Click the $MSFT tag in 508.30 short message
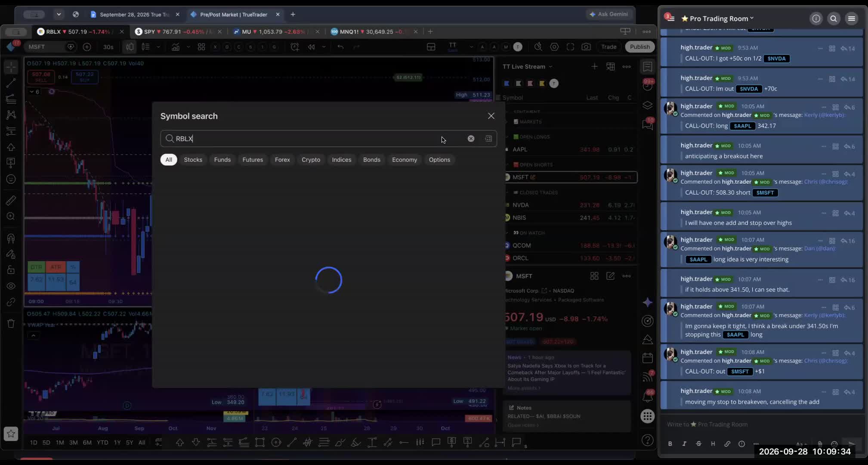The image size is (868, 465). pyautogui.click(x=765, y=193)
